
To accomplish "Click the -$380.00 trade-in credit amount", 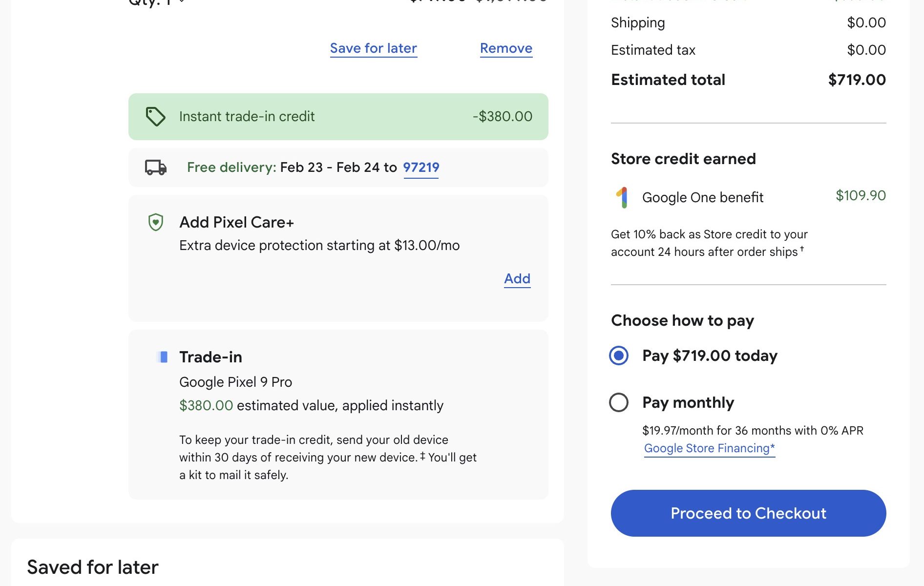I will [x=502, y=117].
